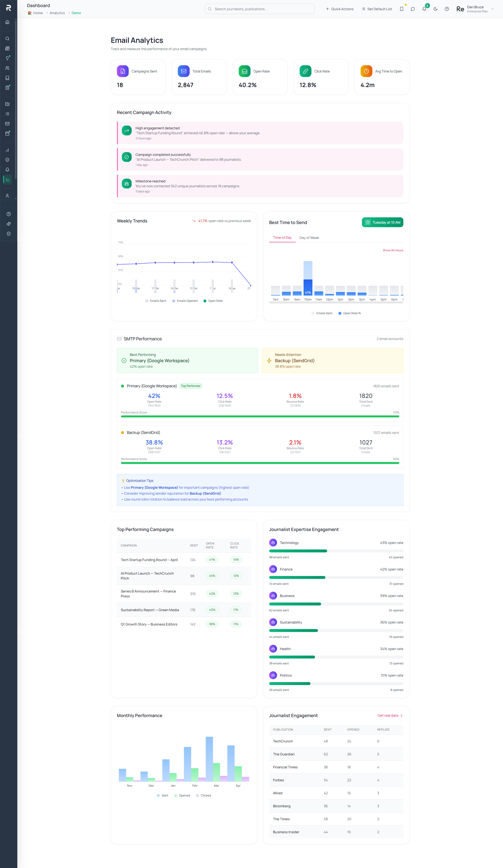Open the Campaign completed successfully activity item
Viewport: 503px width, 868px height.
coord(260,160)
